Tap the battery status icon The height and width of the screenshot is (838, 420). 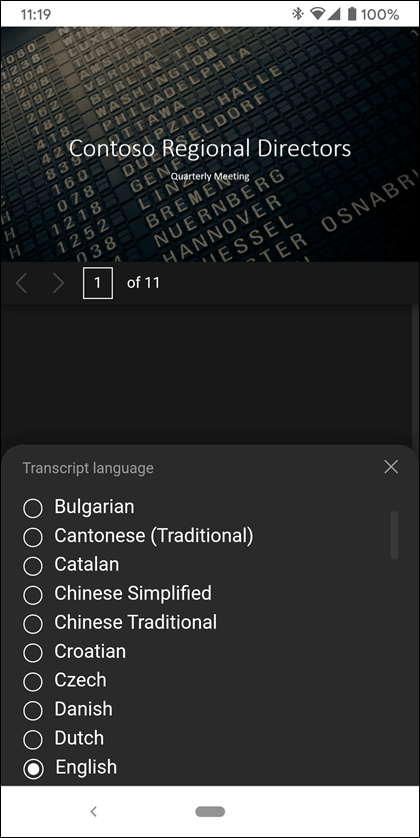(x=352, y=14)
